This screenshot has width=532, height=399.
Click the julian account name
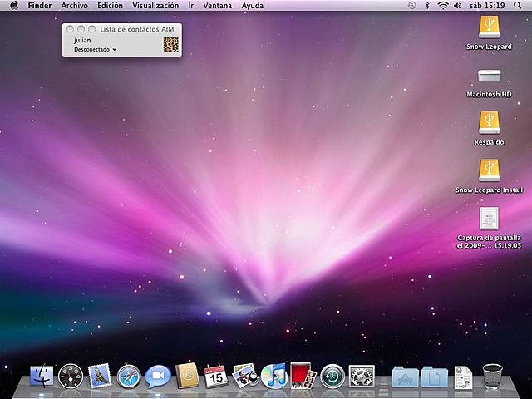82,41
